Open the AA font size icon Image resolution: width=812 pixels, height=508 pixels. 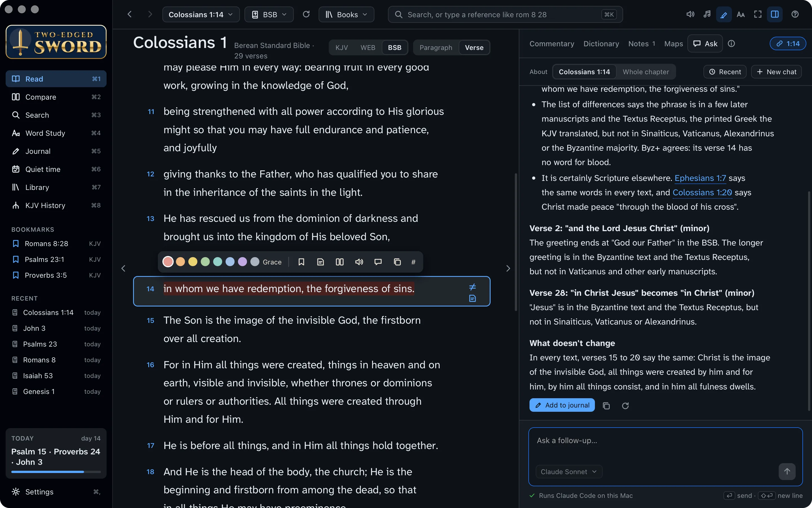741,14
